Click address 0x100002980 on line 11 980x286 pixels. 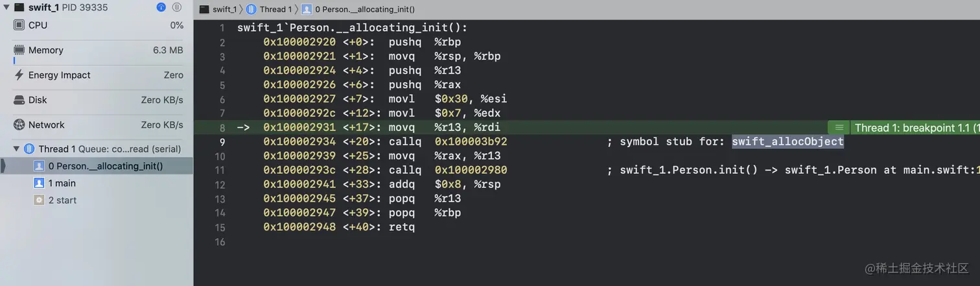pyautogui.click(x=471, y=171)
